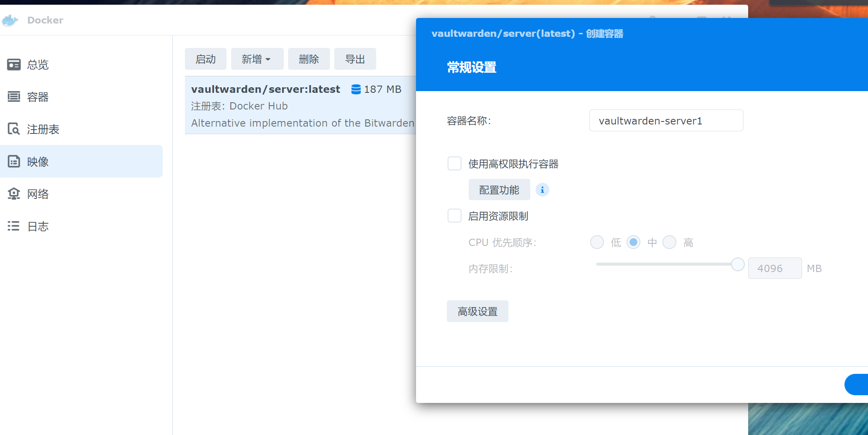Click the 容器名称 container name field
868x435 pixels.
pyautogui.click(x=666, y=121)
